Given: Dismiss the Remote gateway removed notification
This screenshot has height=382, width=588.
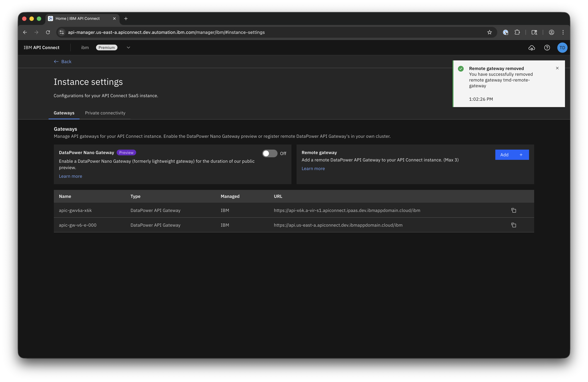Looking at the screenshot, I should tap(557, 68).
